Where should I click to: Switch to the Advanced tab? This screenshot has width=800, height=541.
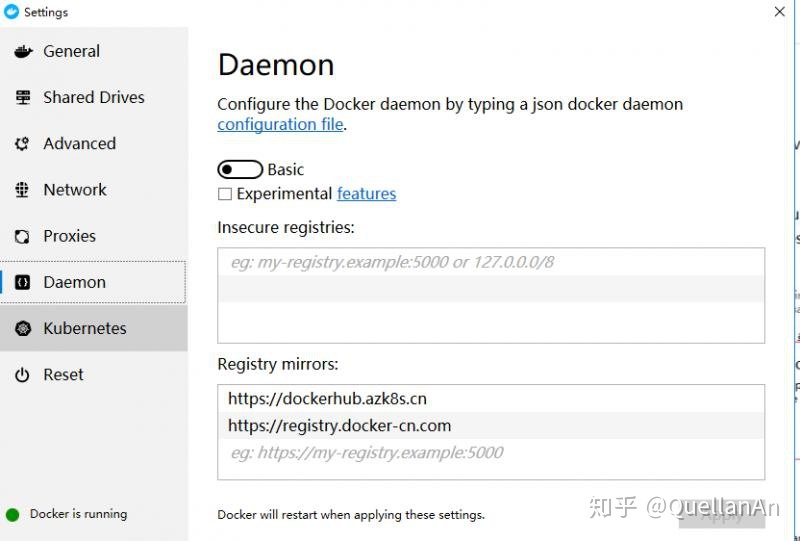pyautogui.click(x=94, y=143)
